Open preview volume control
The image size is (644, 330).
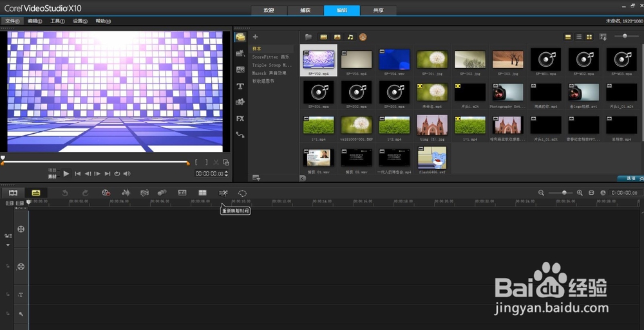click(x=127, y=174)
